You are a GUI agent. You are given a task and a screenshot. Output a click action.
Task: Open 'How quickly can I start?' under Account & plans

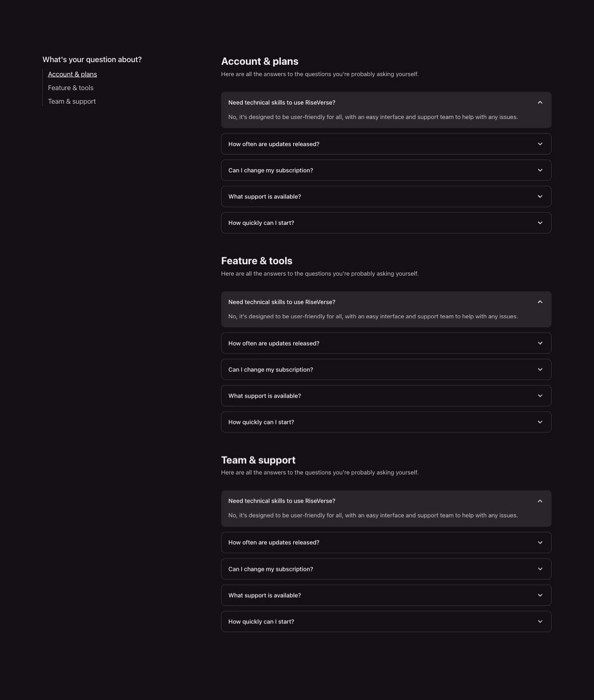pos(386,223)
